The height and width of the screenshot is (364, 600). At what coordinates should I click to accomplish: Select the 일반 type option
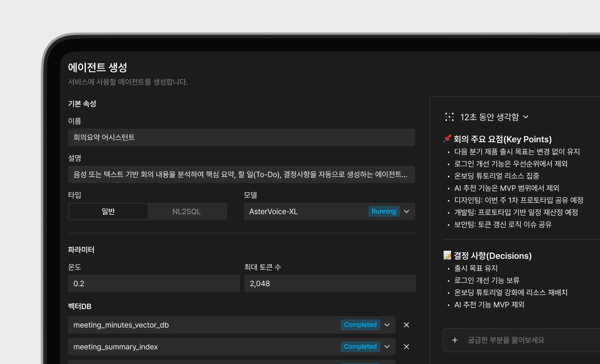click(108, 212)
